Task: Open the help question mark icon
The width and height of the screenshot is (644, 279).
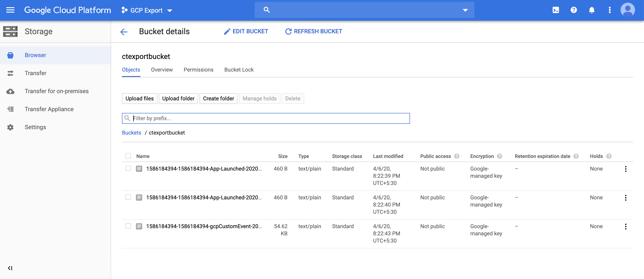Action: coord(574,10)
